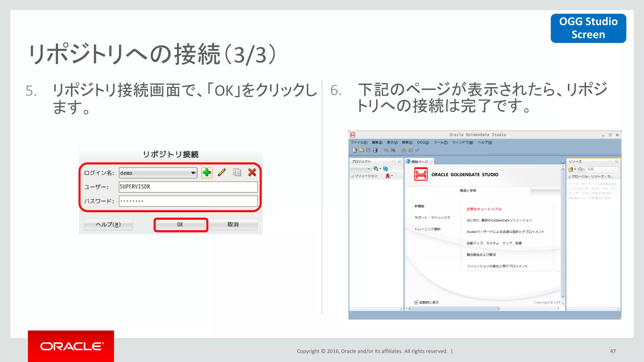Click the 取消 cancel button
644x362 pixels.
[x=233, y=225]
